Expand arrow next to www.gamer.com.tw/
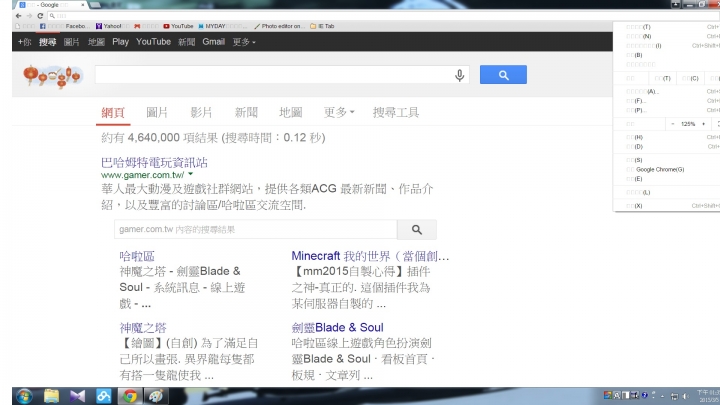 [x=190, y=174]
